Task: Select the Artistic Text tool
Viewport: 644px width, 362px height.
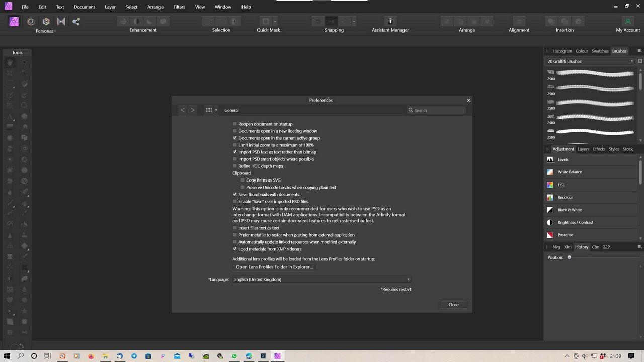Action: 10,117
